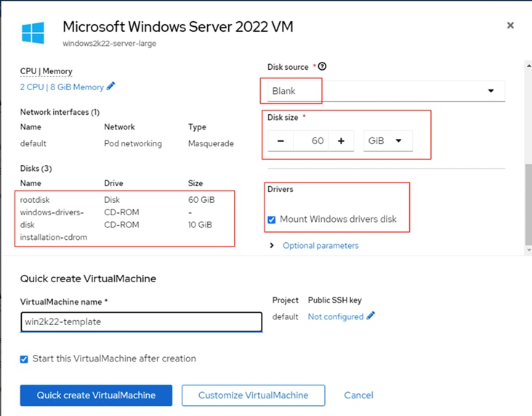Click Quick create VirtualMachine button
The height and width of the screenshot is (416, 532).
[x=96, y=395]
